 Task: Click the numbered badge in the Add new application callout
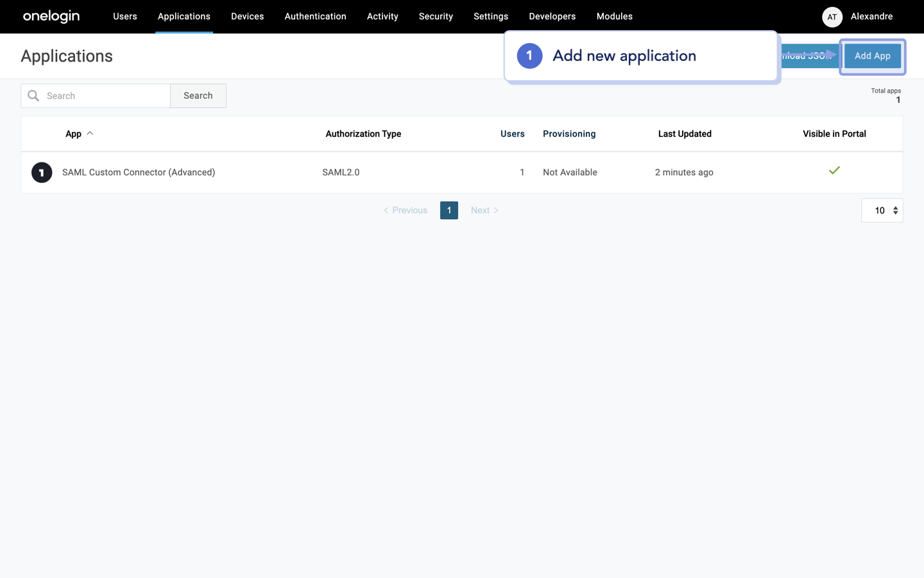pyautogui.click(x=529, y=56)
